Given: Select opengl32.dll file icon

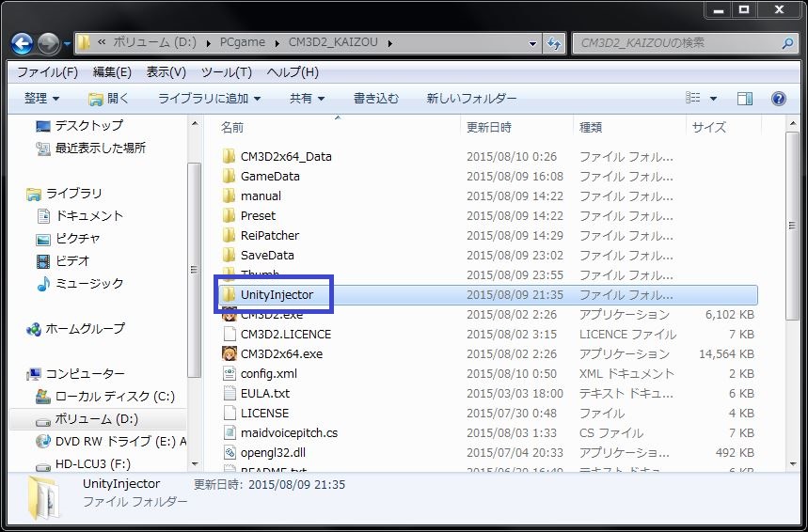Looking at the screenshot, I should [229, 453].
